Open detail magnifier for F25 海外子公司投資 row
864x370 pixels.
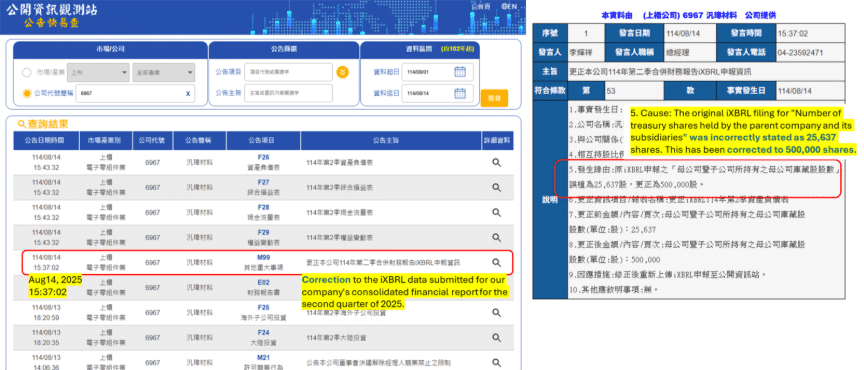click(x=496, y=313)
